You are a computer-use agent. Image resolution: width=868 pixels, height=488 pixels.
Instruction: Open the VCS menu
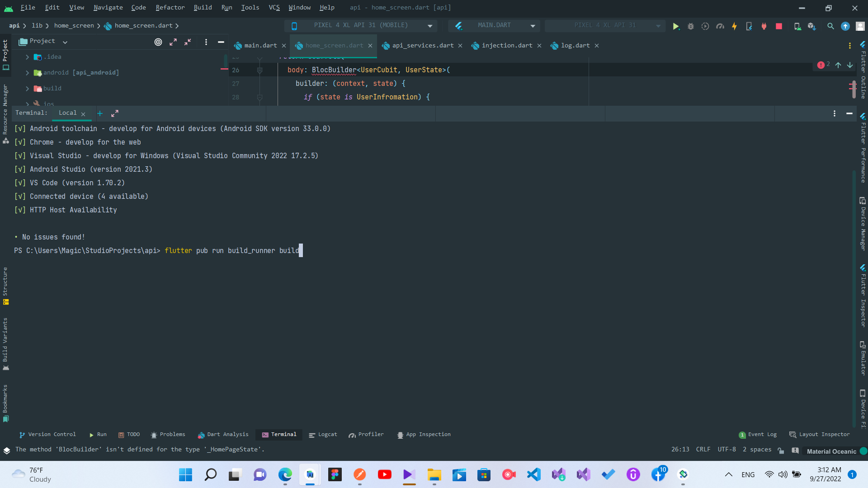click(274, 8)
